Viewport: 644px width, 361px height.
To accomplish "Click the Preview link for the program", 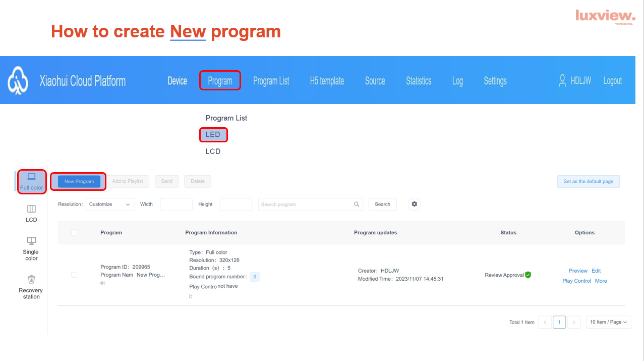I will tap(578, 271).
